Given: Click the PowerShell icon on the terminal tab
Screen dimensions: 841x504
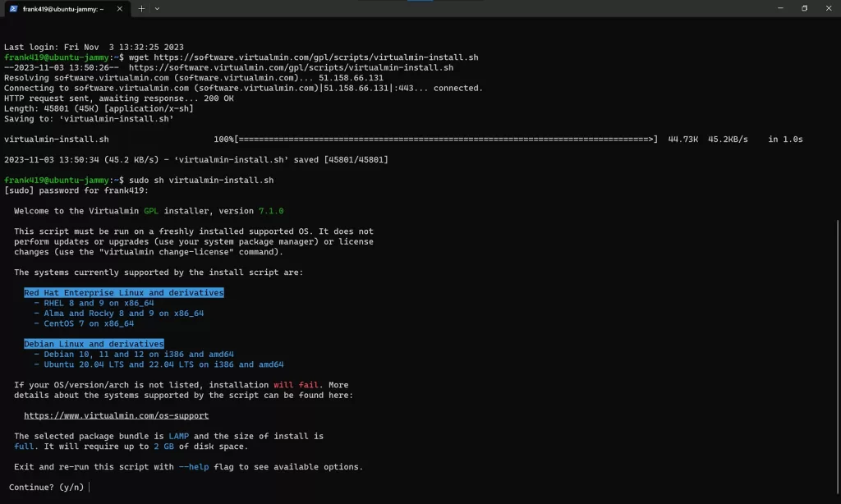Looking at the screenshot, I should (x=14, y=8).
